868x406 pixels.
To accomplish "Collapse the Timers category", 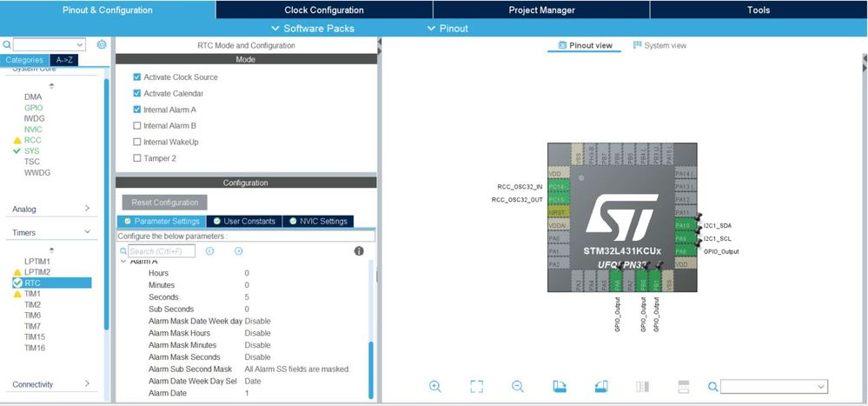I will tap(87, 232).
